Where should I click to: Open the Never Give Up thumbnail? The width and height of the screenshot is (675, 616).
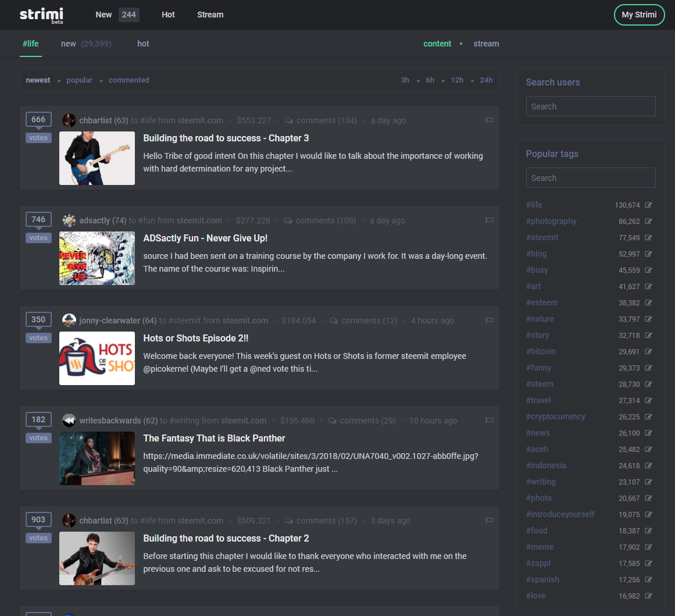coord(97,258)
